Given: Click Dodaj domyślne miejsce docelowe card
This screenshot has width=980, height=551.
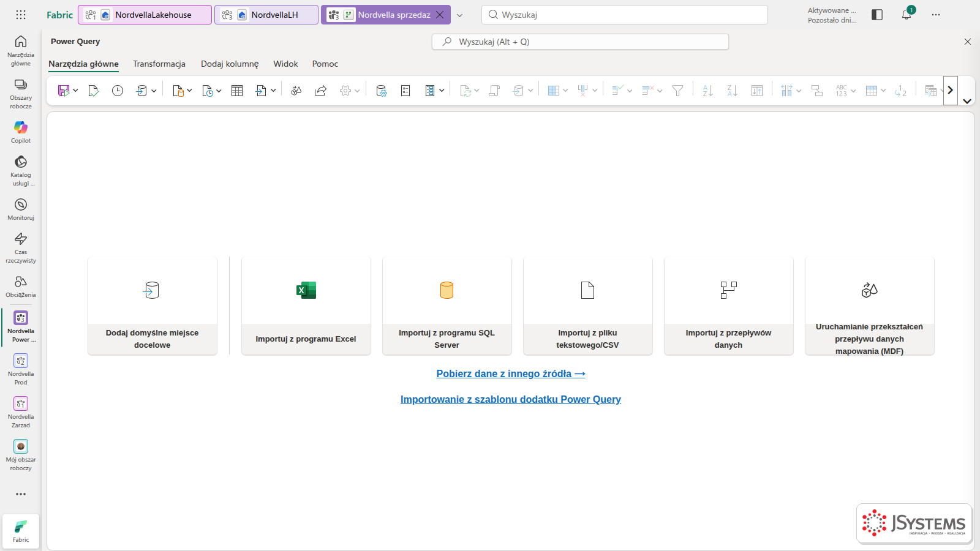Looking at the screenshot, I should tap(153, 306).
